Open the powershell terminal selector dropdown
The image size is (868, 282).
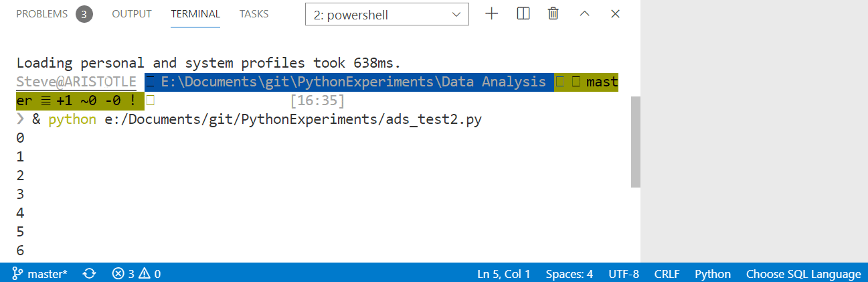pos(387,15)
